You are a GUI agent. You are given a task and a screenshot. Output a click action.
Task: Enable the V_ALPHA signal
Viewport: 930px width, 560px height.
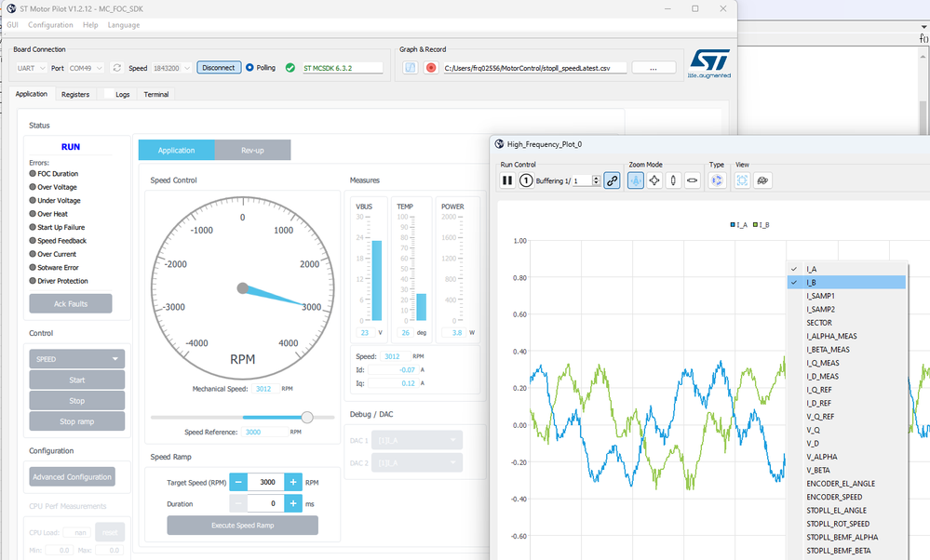(846, 457)
